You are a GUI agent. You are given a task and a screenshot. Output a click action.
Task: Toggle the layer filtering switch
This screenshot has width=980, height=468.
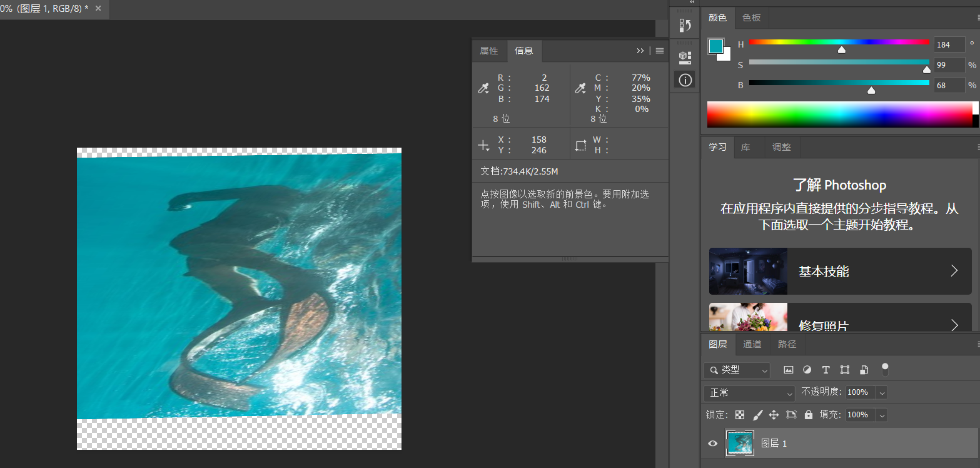click(885, 370)
